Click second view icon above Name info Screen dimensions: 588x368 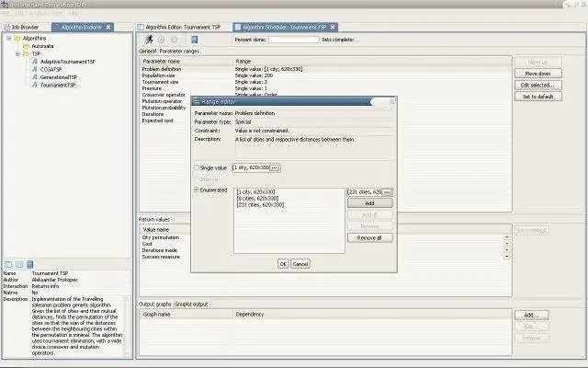(19, 264)
